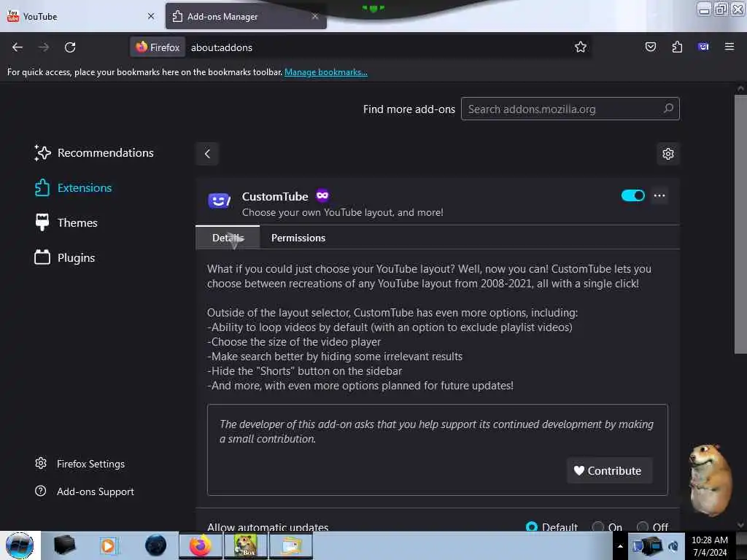The height and width of the screenshot is (560, 747).
Task: Click the Firefox Settings gear icon
Action: click(x=41, y=463)
